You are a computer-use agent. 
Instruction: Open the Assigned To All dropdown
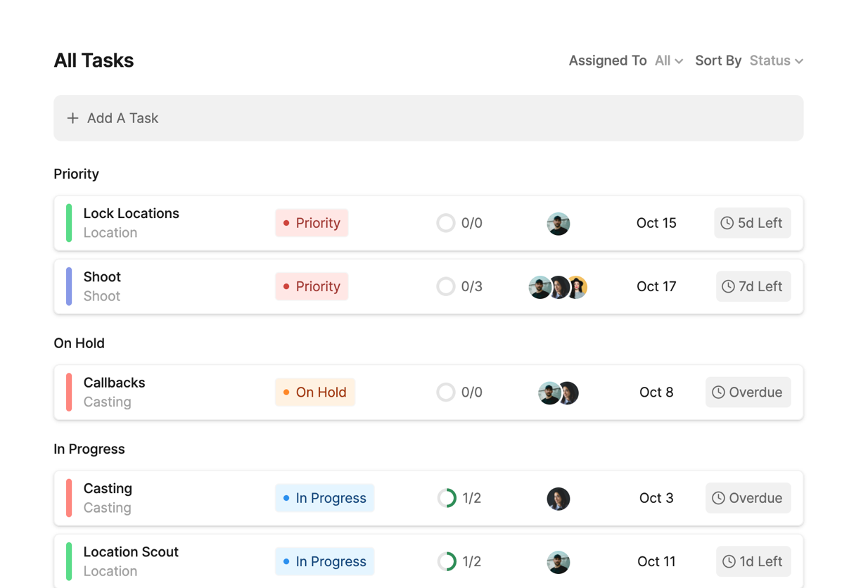click(668, 61)
